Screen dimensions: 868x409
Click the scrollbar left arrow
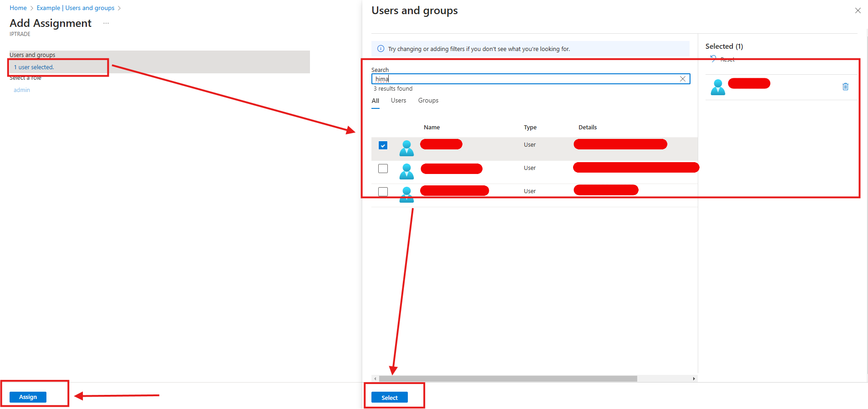pyautogui.click(x=375, y=378)
